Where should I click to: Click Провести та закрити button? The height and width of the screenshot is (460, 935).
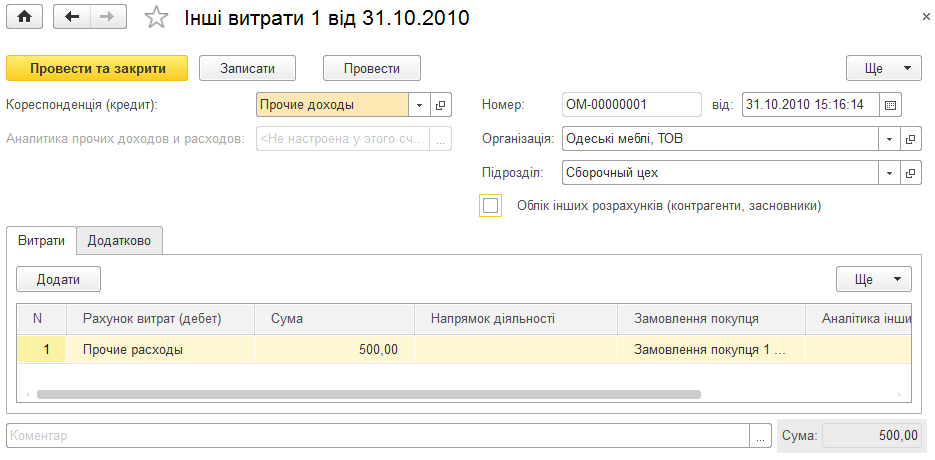pos(97,68)
